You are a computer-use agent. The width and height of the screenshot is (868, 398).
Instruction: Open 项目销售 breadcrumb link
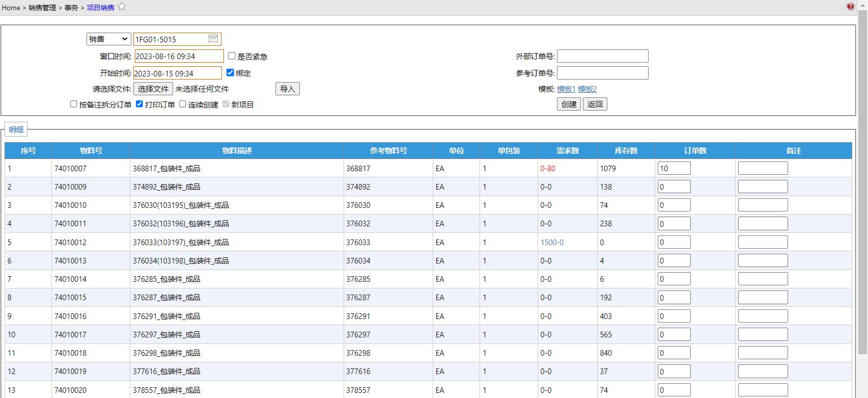tap(100, 8)
